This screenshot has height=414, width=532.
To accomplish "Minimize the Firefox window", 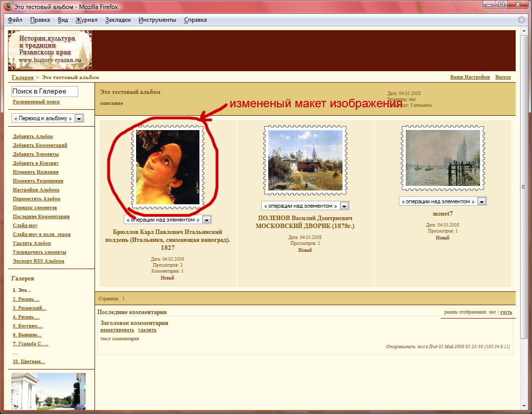I will click(489, 5).
